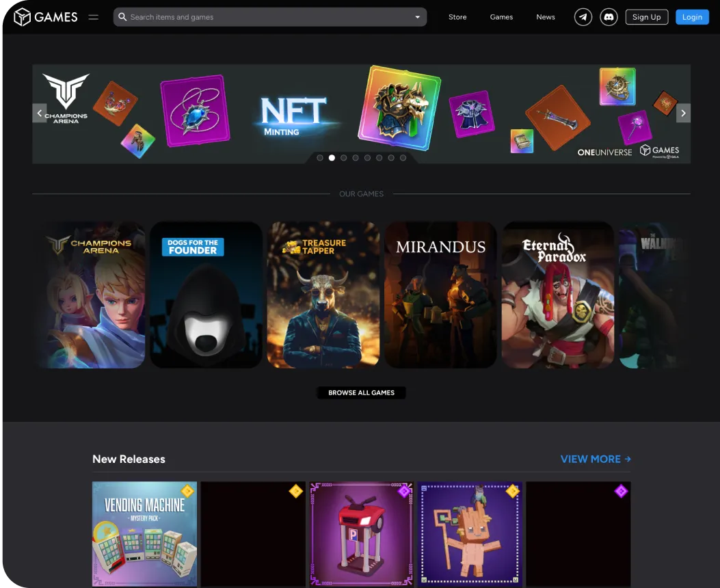Select the seventh carousel dot
Image resolution: width=720 pixels, height=588 pixels.
tap(391, 157)
